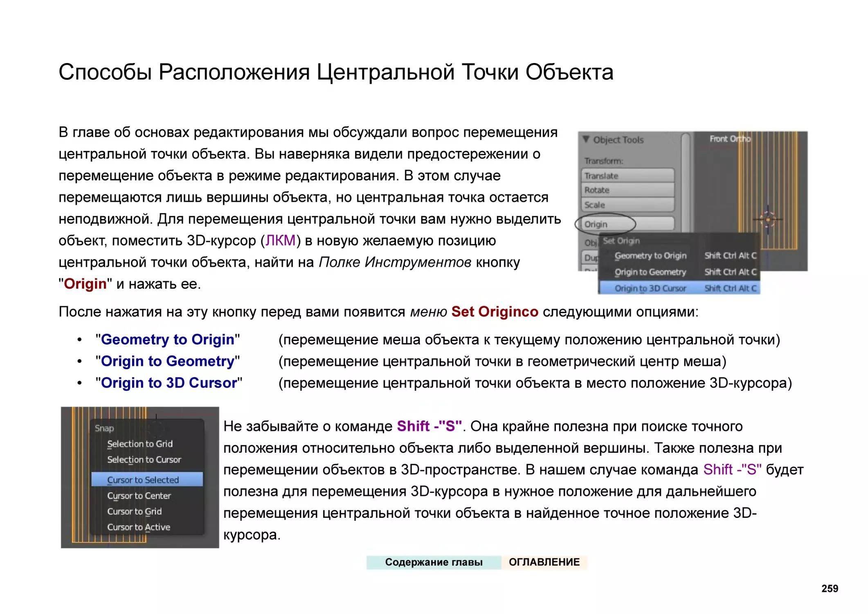The width and height of the screenshot is (868, 614).
Task: Click the 'Front Ortho' viewport label
Action: coord(730,139)
